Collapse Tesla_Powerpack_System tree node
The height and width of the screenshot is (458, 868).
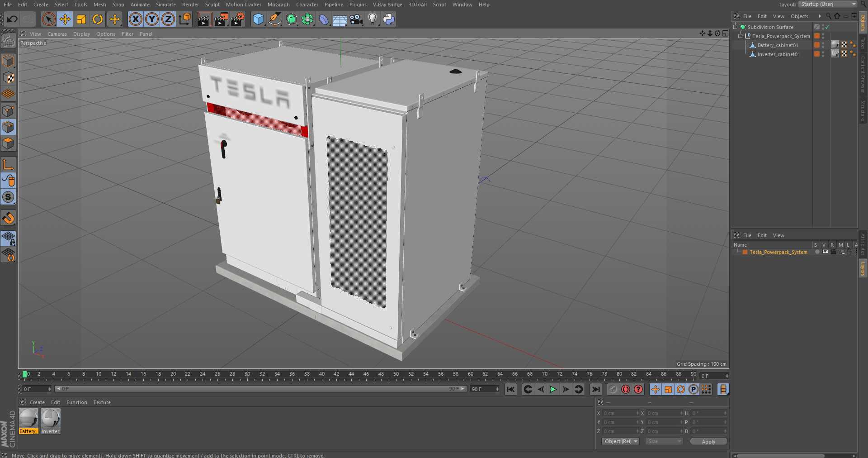741,36
